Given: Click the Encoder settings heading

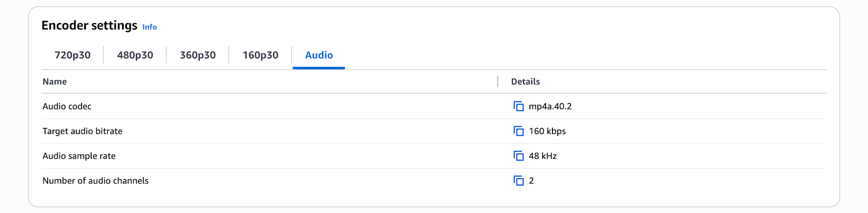Looking at the screenshot, I should tap(89, 26).
